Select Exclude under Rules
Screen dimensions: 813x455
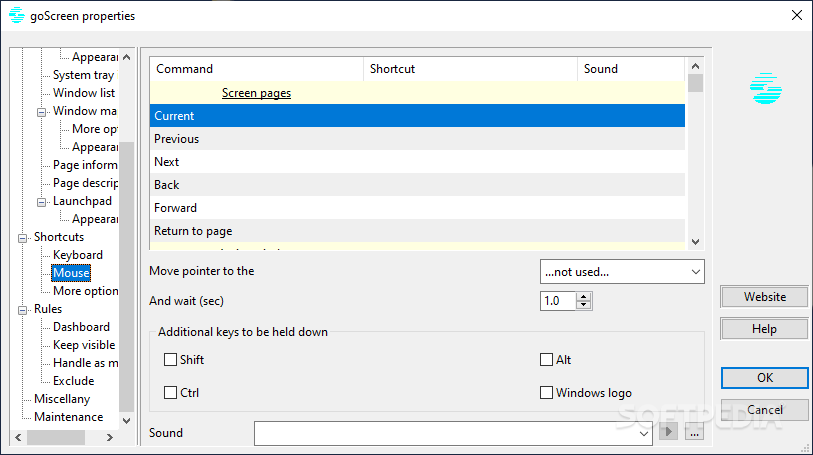pos(74,381)
